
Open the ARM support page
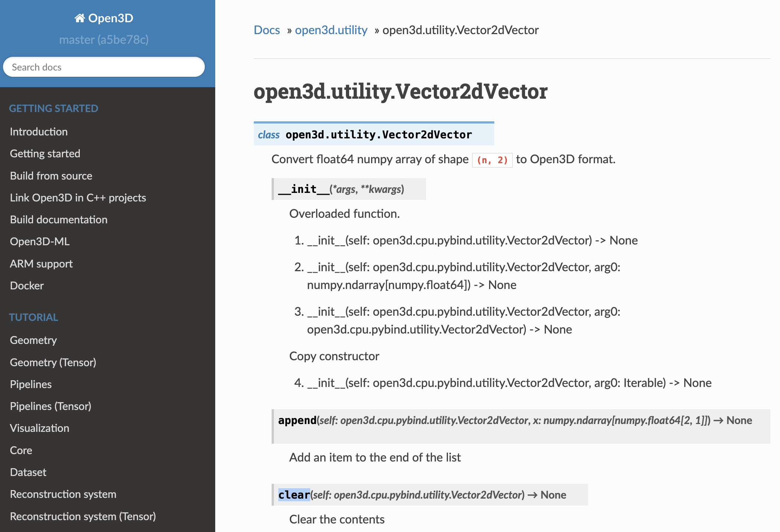tap(41, 264)
